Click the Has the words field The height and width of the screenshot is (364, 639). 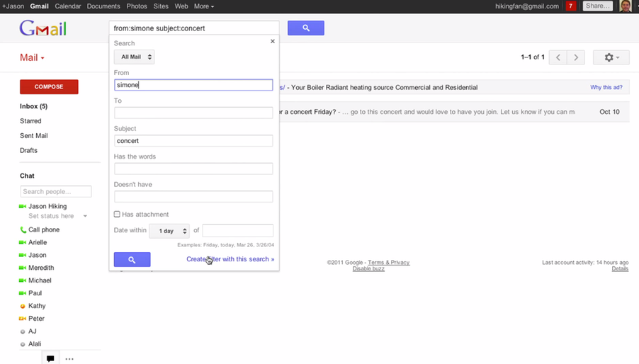[193, 169]
